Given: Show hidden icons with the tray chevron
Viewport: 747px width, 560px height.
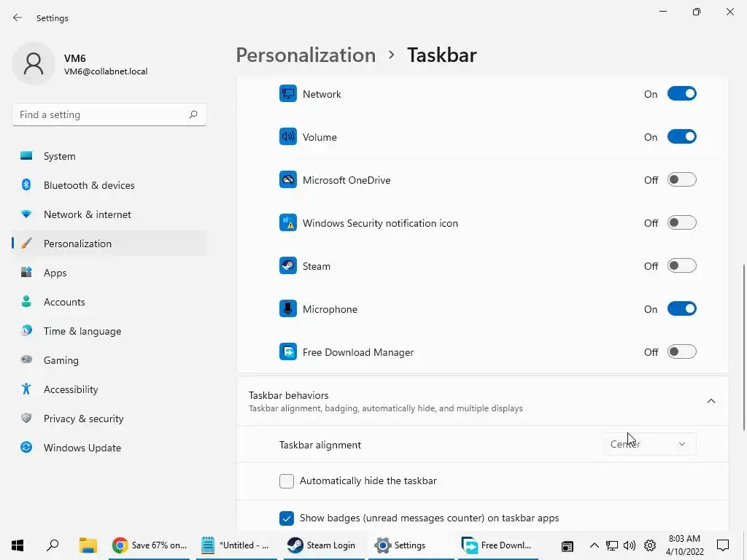Looking at the screenshot, I should coord(594,545).
